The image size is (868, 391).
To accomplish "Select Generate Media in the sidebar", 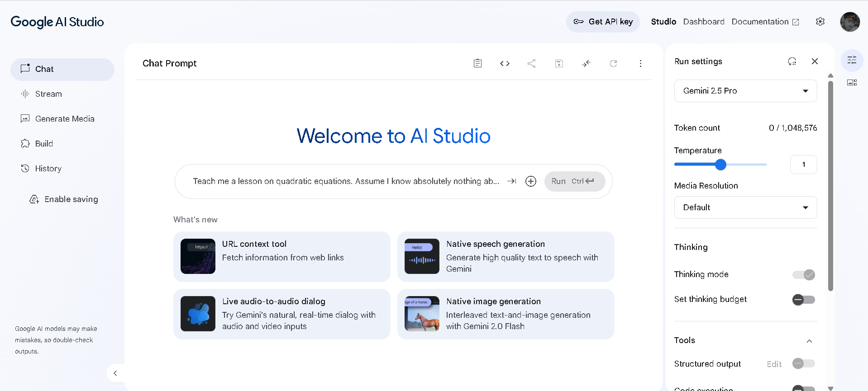I will coord(62,119).
